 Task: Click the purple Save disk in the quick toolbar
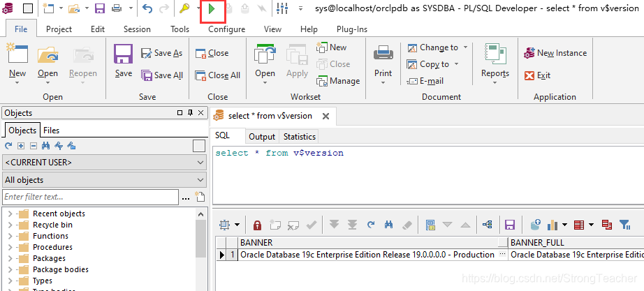click(99, 8)
